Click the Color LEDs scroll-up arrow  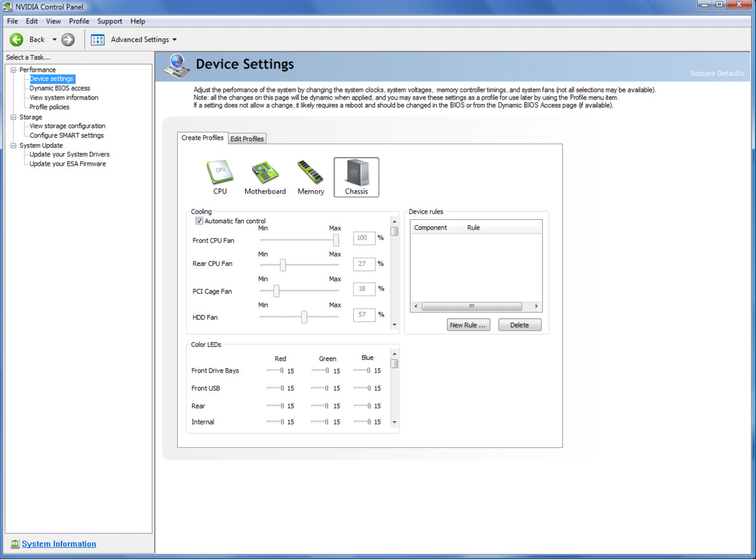point(394,354)
